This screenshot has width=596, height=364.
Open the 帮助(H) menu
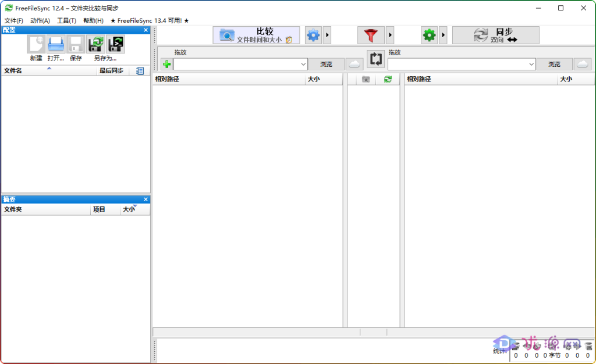click(93, 20)
